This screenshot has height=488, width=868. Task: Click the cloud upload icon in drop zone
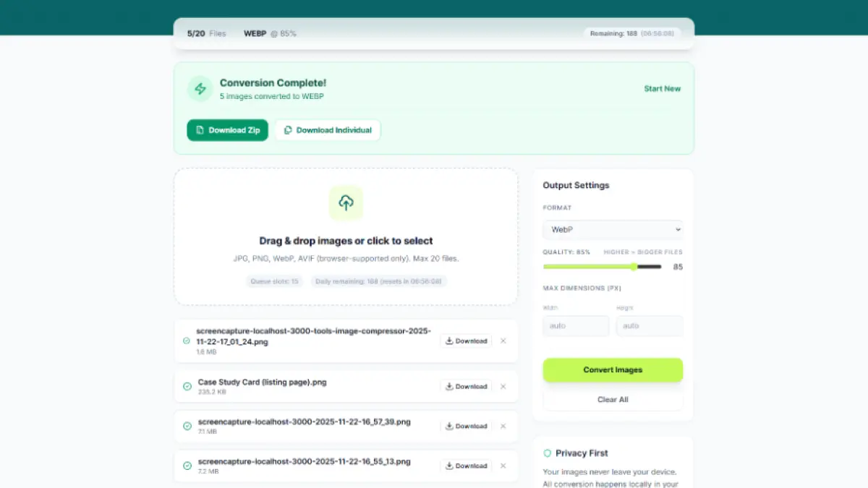pyautogui.click(x=346, y=203)
